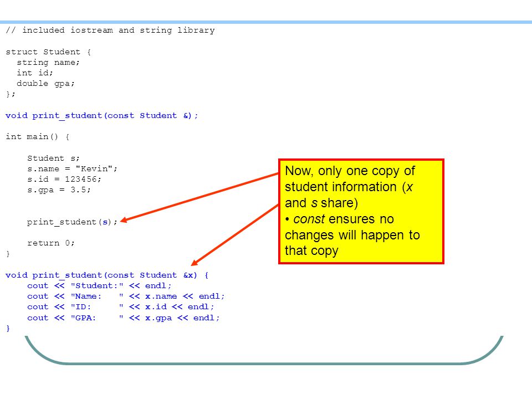Screen dimensions: 532x399
Task: Click the cout "Student:" line
Action: click(x=99, y=286)
